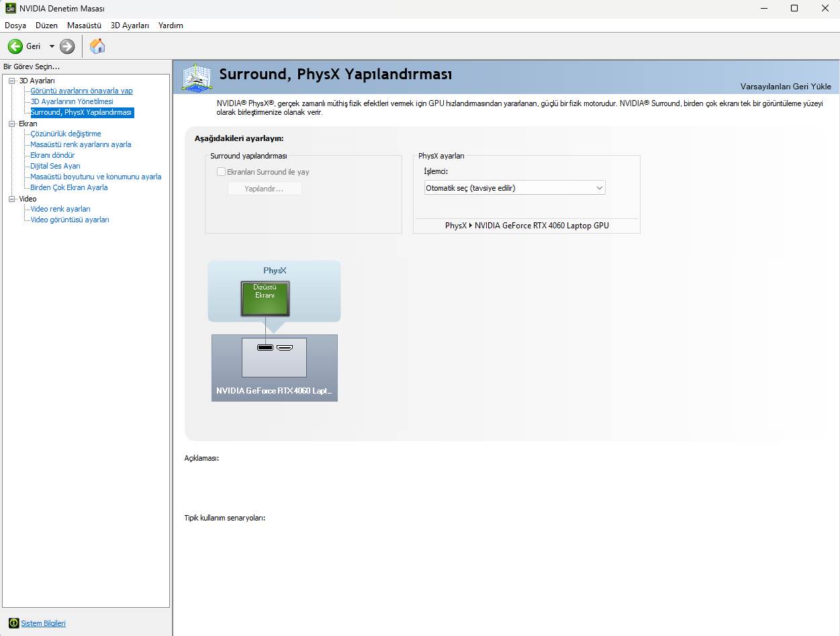This screenshot has width=840, height=636.
Task: Click the Yapılandır... button
Action: [265, 189]
